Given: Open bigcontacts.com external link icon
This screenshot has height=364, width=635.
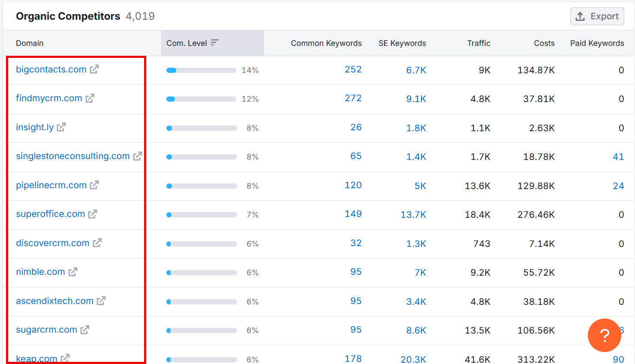Looking at the screenshot, I should pyautogui.click(x=94, y=69).
